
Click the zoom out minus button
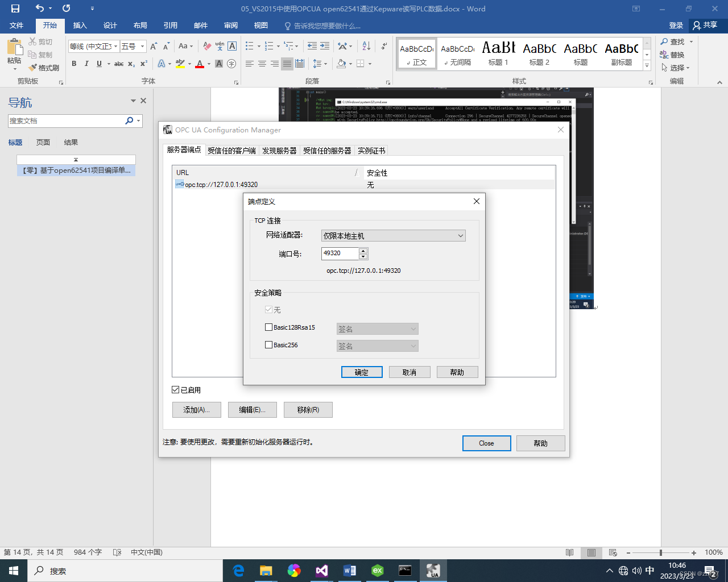point(628,552)
